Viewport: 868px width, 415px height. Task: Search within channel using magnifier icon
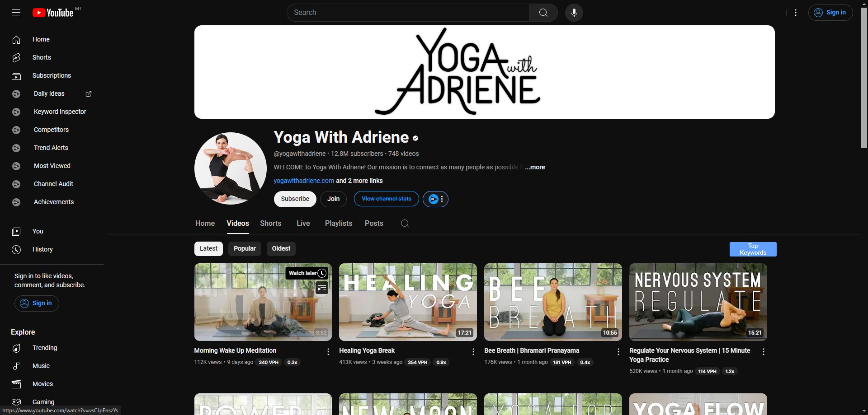pos(405,224)
